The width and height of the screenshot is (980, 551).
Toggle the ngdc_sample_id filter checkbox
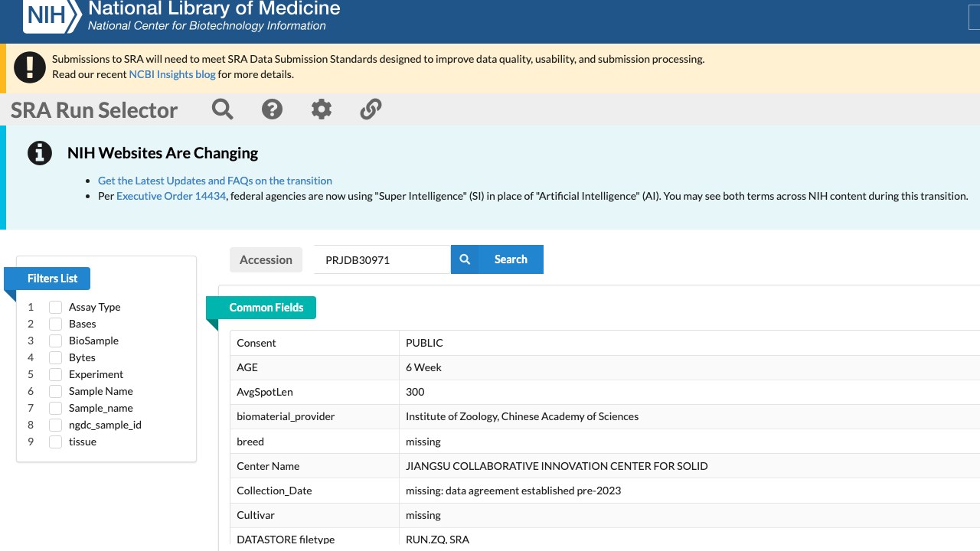point(55,425)
